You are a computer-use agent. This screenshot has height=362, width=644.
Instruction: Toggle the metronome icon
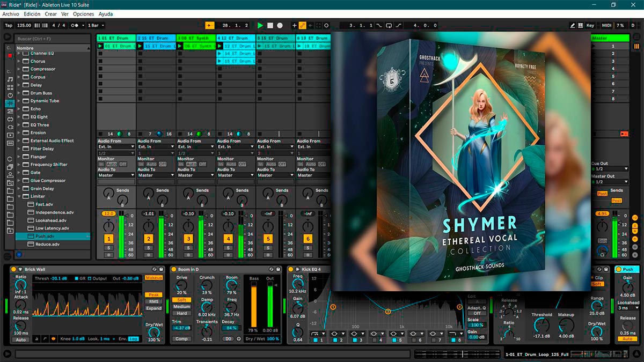(77, 25)
